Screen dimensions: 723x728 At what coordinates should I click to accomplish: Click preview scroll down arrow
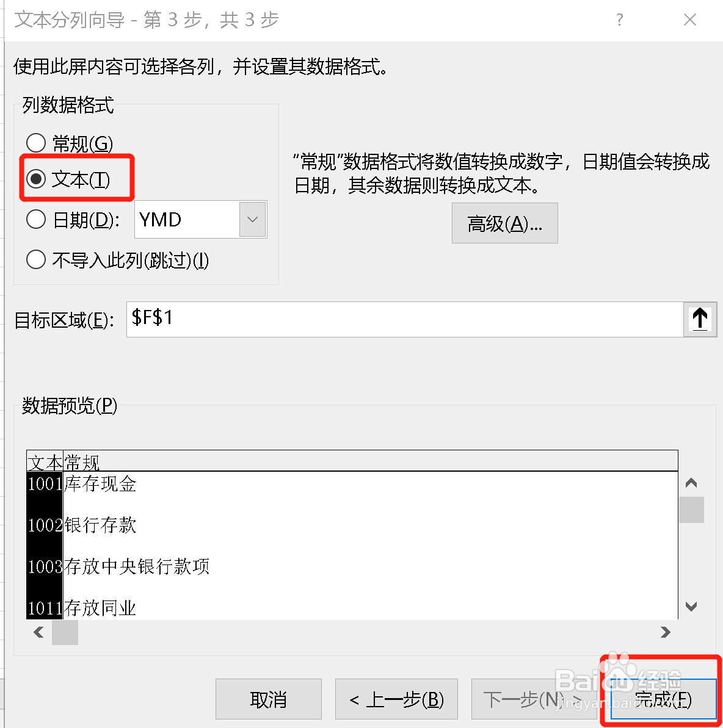(691, 607)
